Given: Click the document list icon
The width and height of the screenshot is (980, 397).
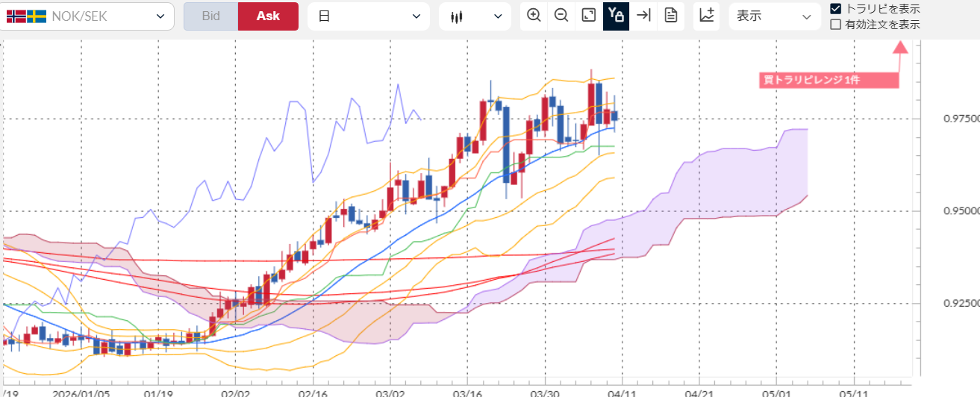Looking at the screenshot, I should 671,16.
